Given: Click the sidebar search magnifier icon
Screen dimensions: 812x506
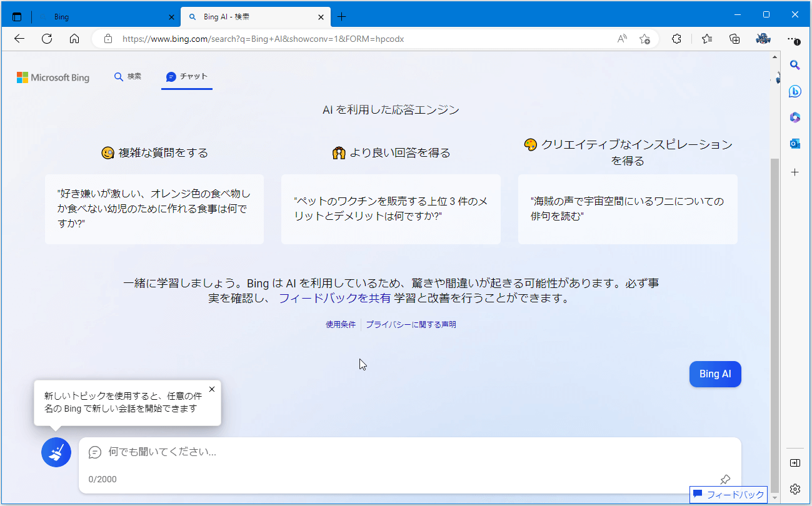Looking at the screenshot, I should [x=794, y=65].
